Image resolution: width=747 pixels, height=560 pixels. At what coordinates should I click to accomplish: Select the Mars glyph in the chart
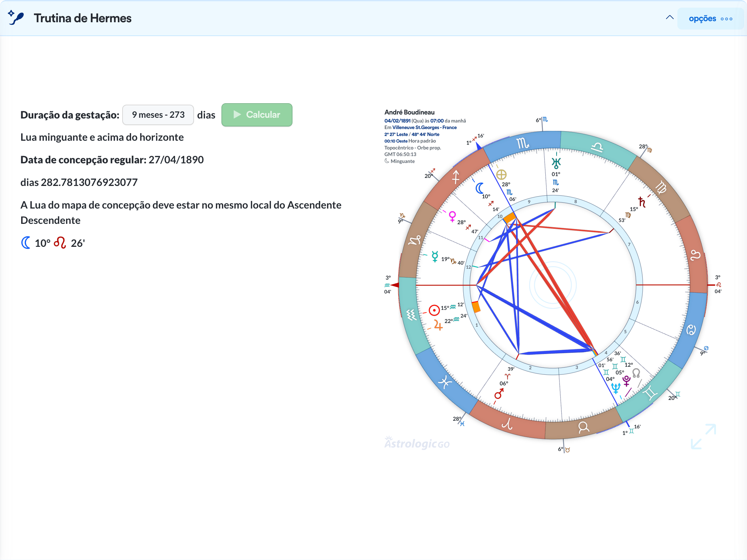click(499, 394)
